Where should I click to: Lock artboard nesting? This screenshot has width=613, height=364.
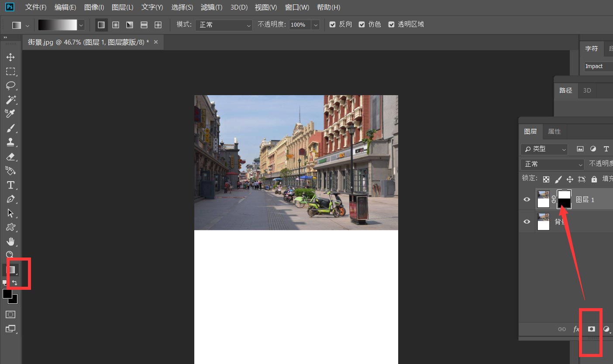pos(582,179)
